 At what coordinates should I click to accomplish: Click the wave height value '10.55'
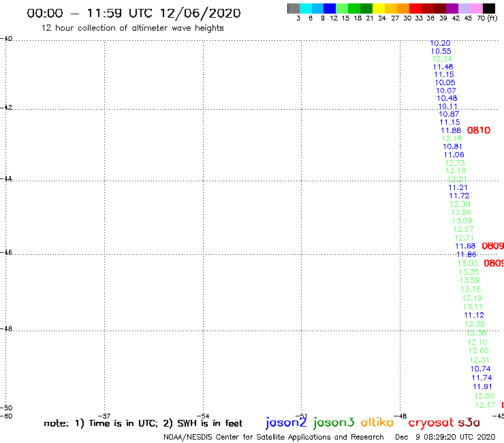(x=441, y=51)
